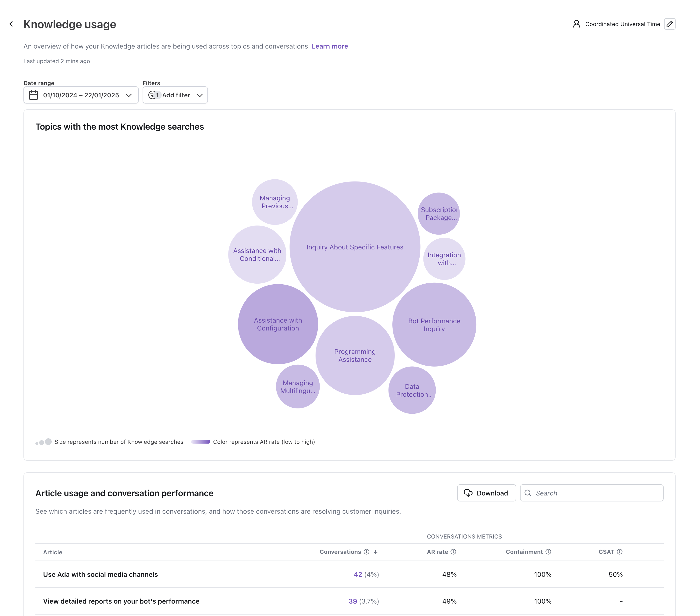Image resolution: width=700 pixels, height=616 pixels.
Task: Click the info icon next to AR rate
Action: [453, 552]
